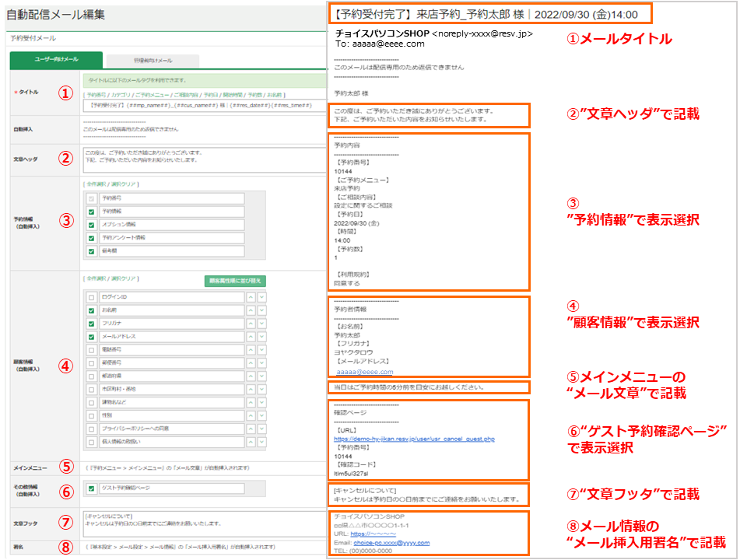Image resolution: width=747 pixels, height=560 pixels.
Task: Uncheck the フリガナ checkbox
Action: pyautogui.click(x=92, y=324)
